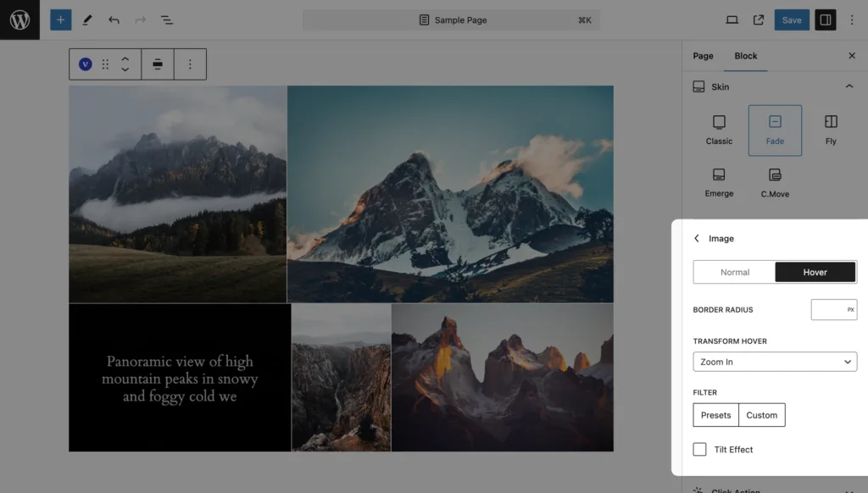Select the Tools pencil icon
This screenshot has width=868, height=493.
(87, 20)
